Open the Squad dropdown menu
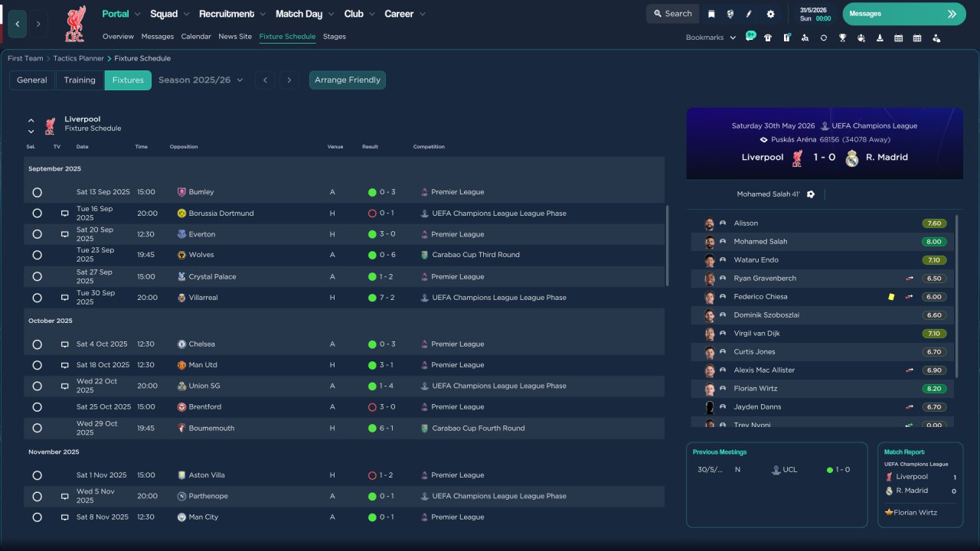This screenshot has height=551, width=980. click(x=169, y=14)
